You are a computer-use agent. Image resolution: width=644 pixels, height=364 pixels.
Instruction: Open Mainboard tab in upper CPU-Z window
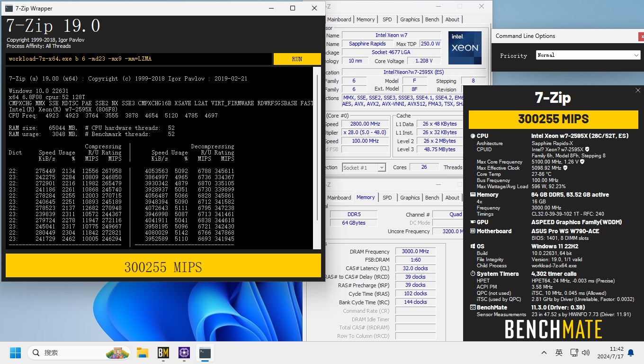[x=339, y=19]
